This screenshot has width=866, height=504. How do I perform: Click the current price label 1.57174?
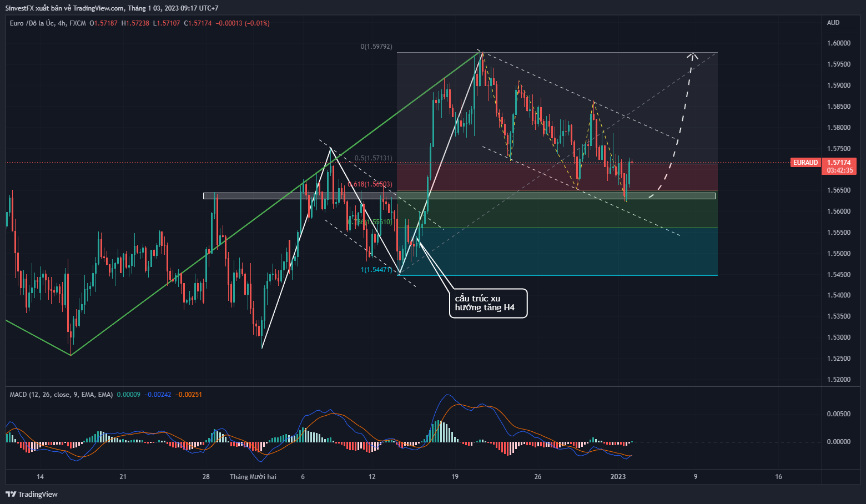point(839,163)
